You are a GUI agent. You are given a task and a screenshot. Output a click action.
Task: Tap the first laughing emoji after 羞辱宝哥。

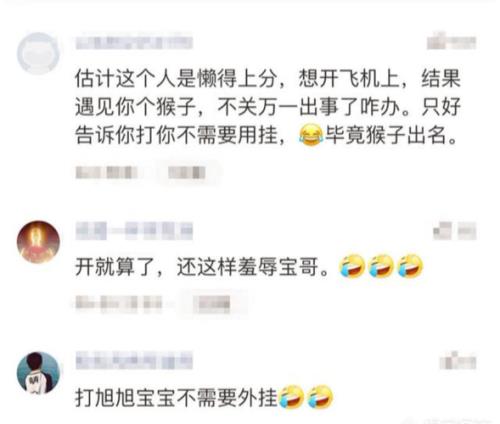352,266
